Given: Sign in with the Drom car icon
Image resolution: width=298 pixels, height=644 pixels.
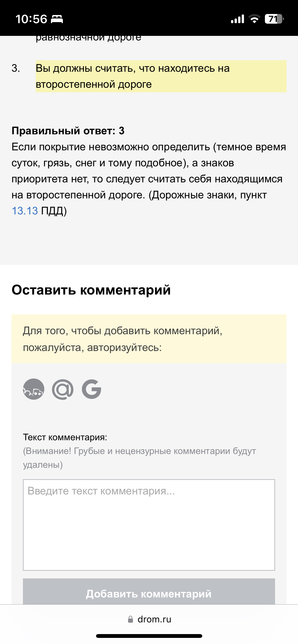Looking at the screenshot, I should (34, 389).
